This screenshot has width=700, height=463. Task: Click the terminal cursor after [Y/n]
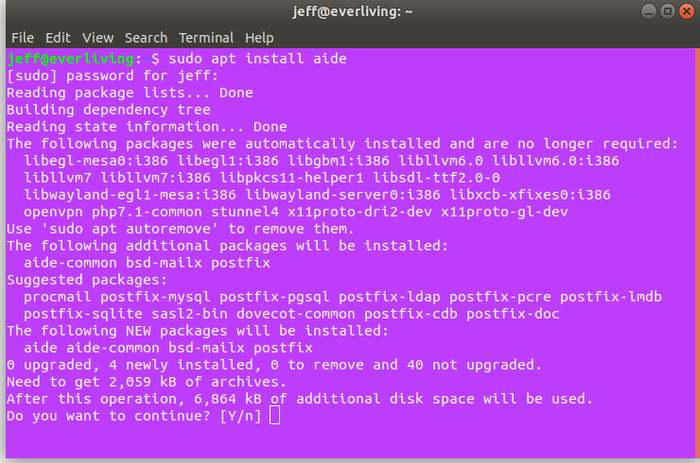click(x=275, y=415)
